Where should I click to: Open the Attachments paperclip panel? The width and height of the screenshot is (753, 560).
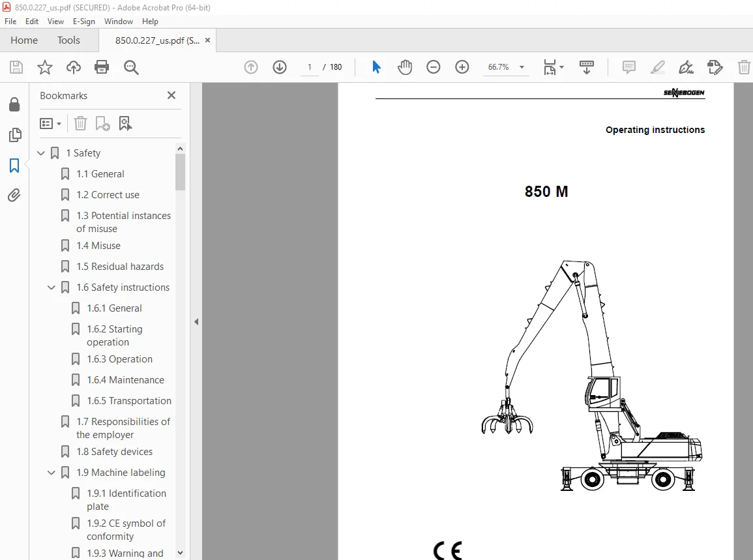tap(14, 196)
